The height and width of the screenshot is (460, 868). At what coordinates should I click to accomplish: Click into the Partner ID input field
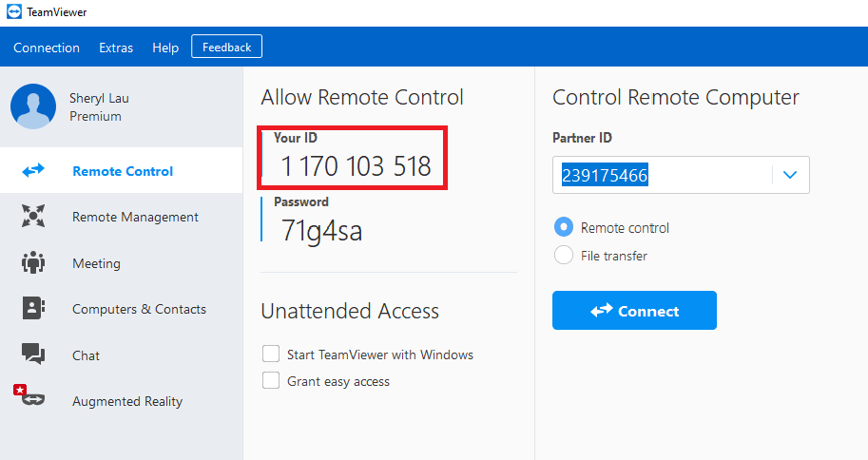(x=663, y=175)
